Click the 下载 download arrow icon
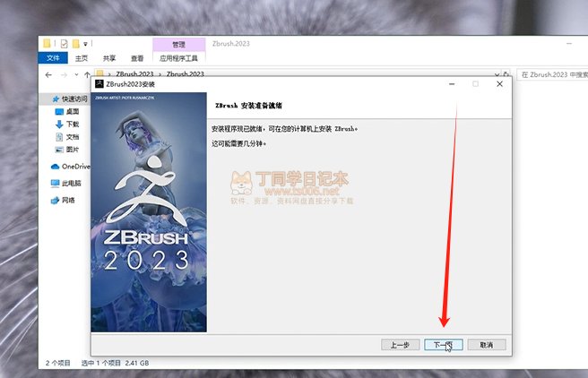Screen dimensions: 588x378 tap(59, 124)
